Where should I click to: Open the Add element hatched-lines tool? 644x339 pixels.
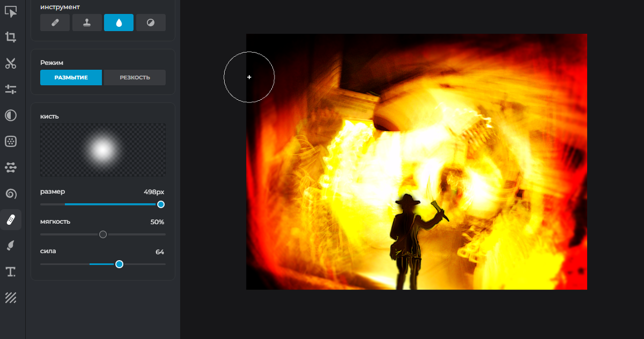coord(11,298)
